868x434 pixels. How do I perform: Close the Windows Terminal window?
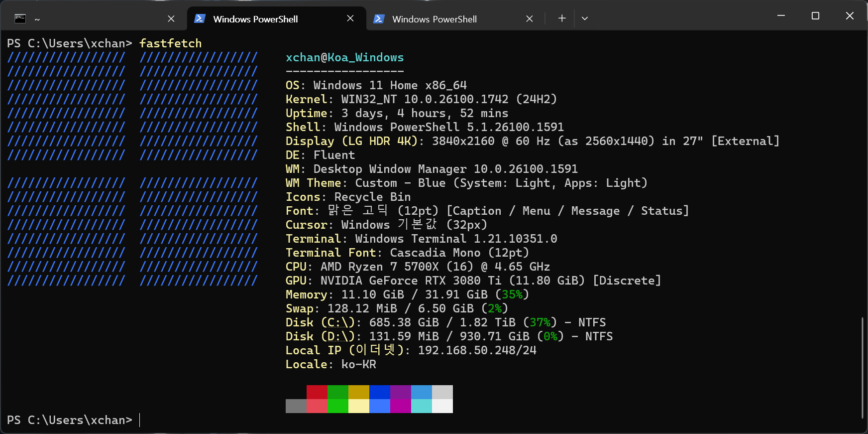click(x=850, y=16)
